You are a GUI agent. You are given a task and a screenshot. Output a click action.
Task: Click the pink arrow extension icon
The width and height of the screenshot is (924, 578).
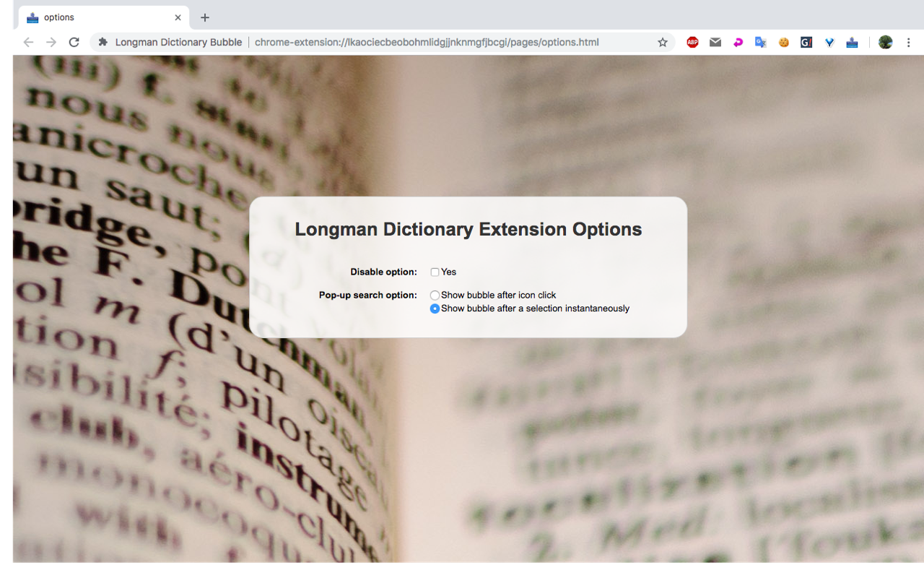738,42
